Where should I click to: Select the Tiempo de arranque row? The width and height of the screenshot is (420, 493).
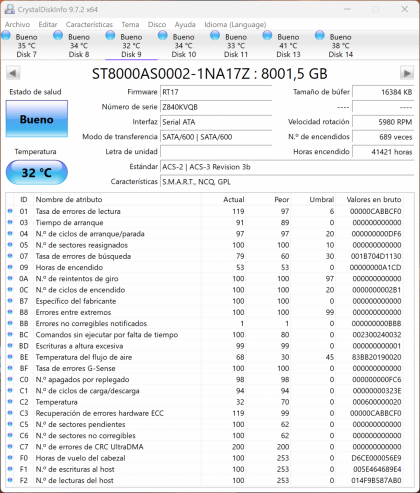coord(204,223)
